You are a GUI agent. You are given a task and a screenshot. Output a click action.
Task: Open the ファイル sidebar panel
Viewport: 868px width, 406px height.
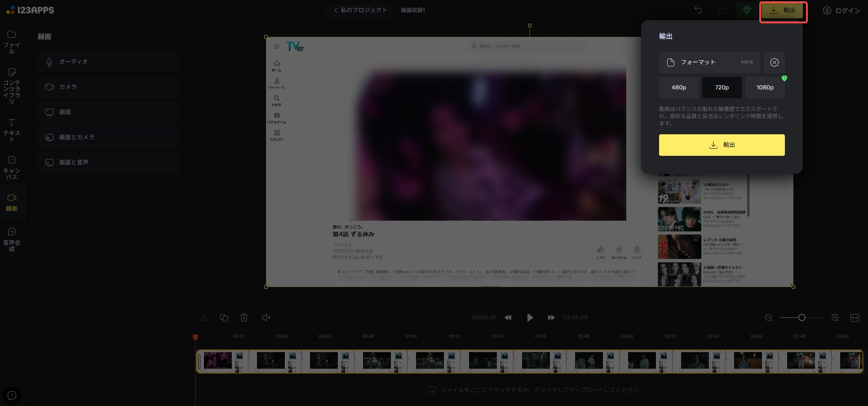[12, 42]
